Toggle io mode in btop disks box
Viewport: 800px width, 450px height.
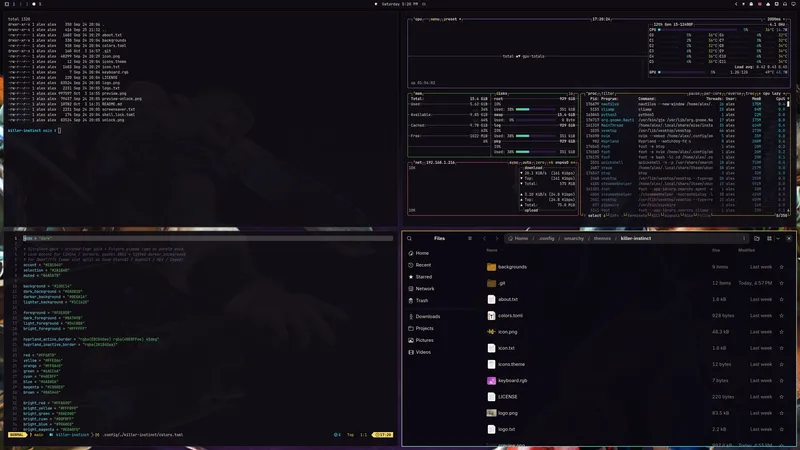(x=571, y=94)
